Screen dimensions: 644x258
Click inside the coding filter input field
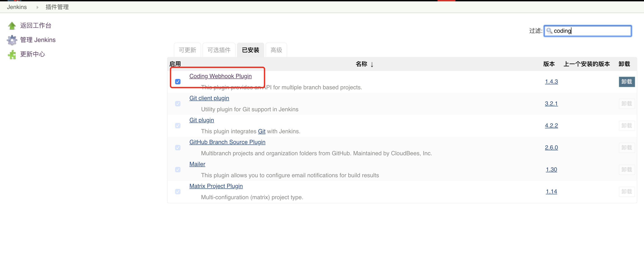pyautogui.click(x=588, y=31)
